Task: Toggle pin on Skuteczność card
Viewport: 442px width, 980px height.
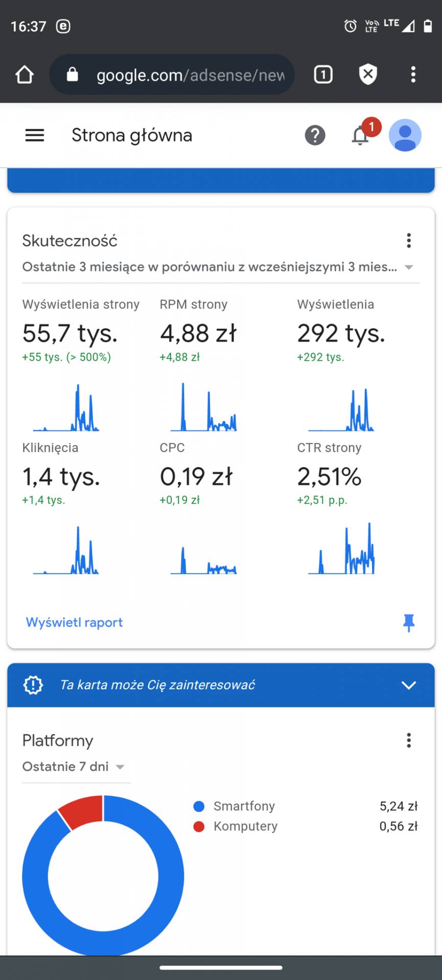Action: coord(409,623)
